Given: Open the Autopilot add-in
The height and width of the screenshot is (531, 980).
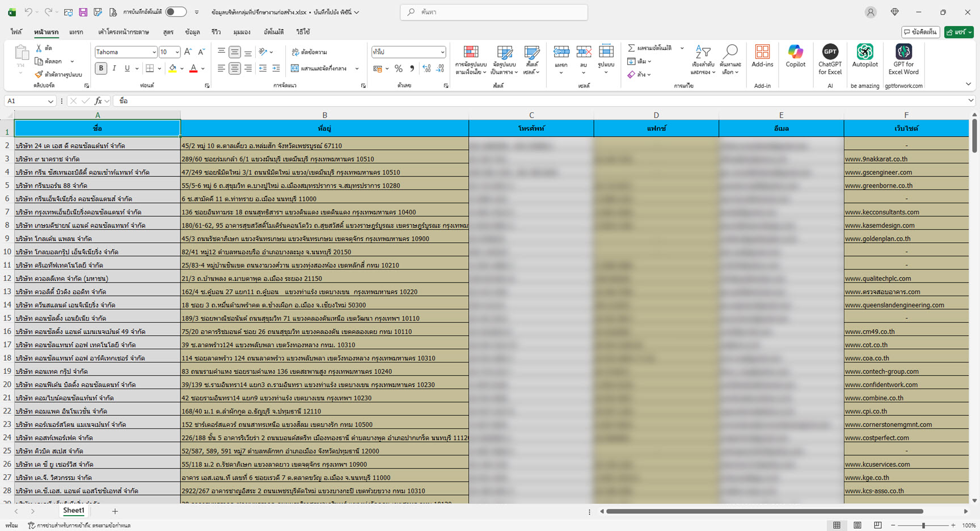Looking at the screenshot, I should pyautogui.click(x=864, y=57).
